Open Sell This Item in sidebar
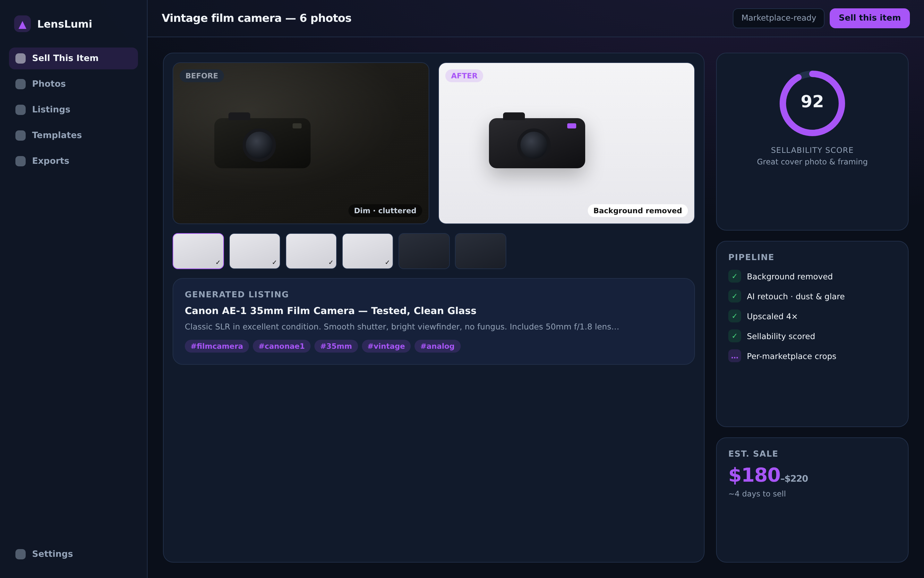The height and width of the screenshot is (578, 924). [x=73, y=58]
